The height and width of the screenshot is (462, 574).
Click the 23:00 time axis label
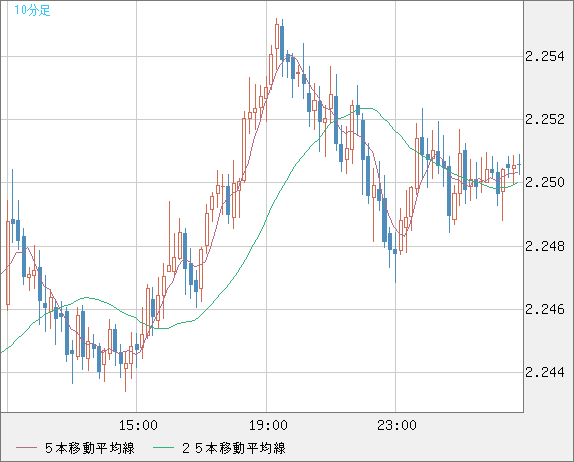[x=397, y=425]
